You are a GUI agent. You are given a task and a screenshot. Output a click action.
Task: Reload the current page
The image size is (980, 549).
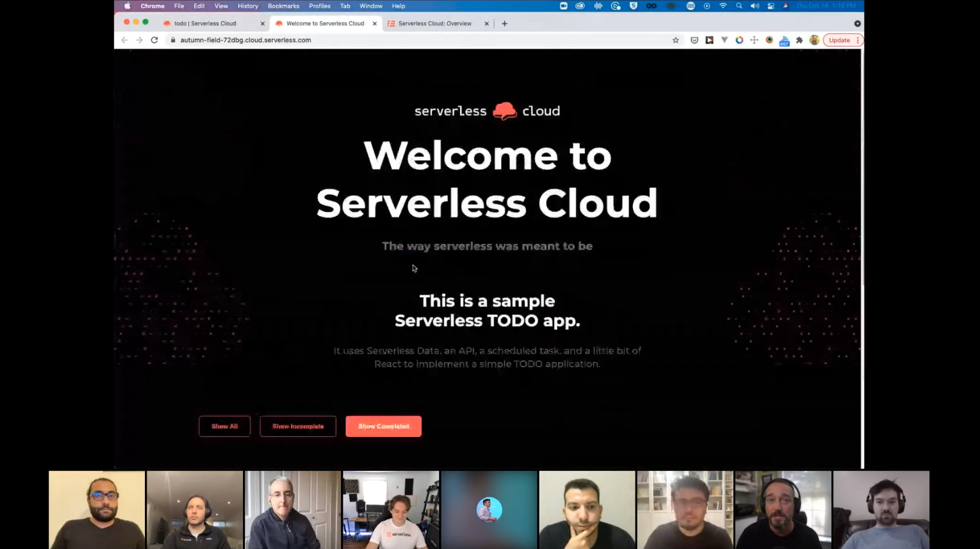tap(154, 40)
